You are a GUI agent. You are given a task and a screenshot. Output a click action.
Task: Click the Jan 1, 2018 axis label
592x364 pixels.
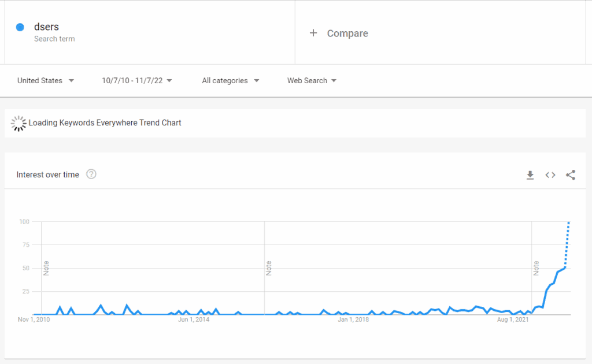[x=353, y=320]
